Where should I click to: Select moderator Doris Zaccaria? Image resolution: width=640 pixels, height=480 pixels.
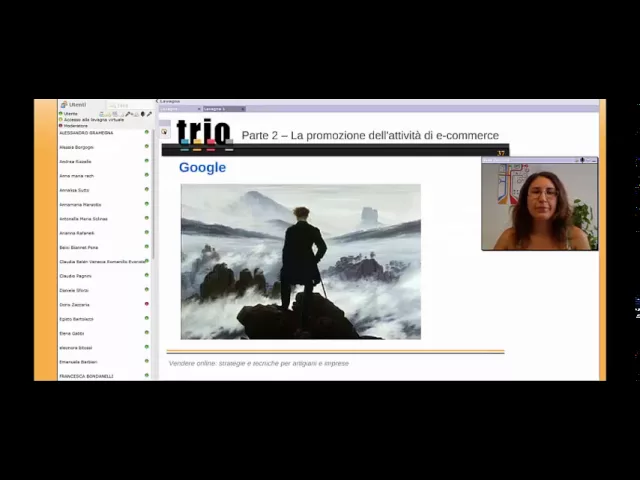click(x=74, y=304)
